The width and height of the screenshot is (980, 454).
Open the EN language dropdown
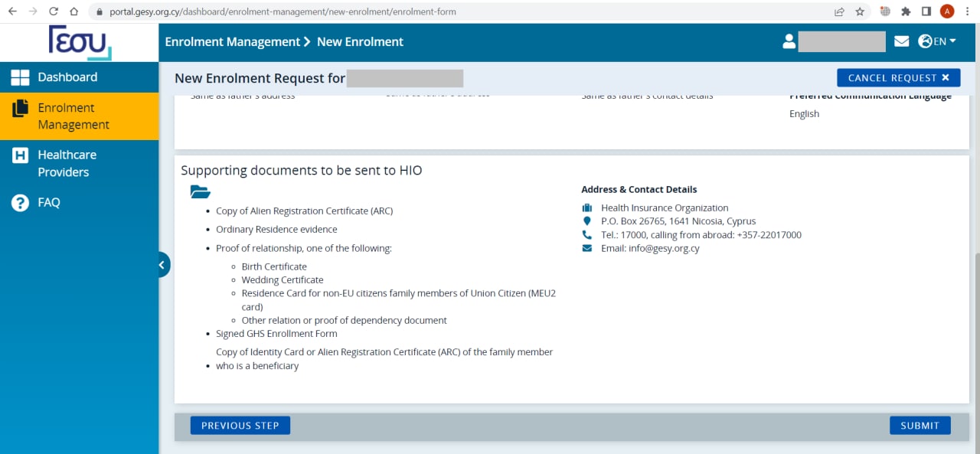pos(937,41)
